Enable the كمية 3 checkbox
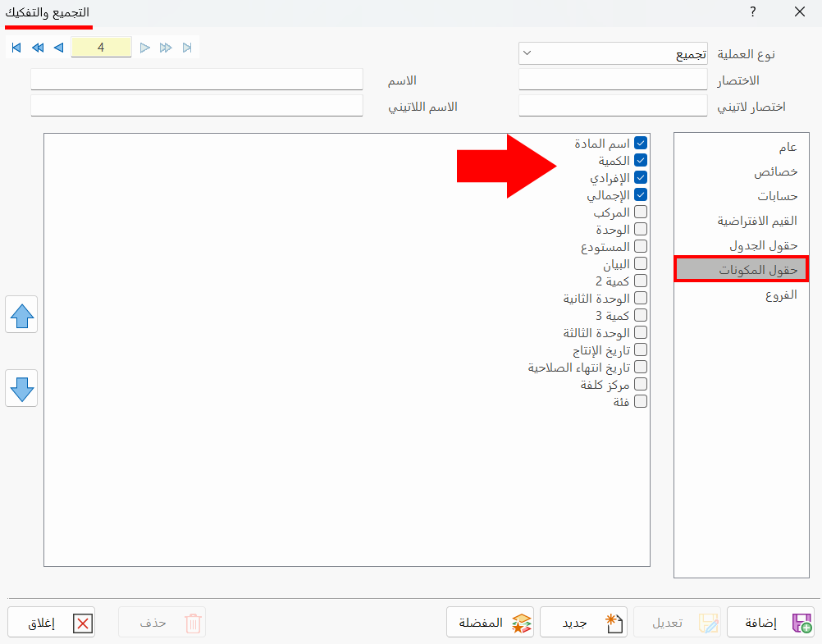The height and width of the screenshot is (644, 822). pyautogui.click(x=641, y=315)
